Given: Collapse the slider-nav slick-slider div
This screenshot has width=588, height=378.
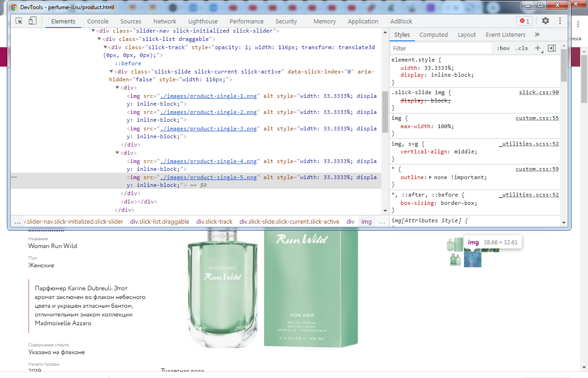Looking at the screenshot, I should [93, 31].
